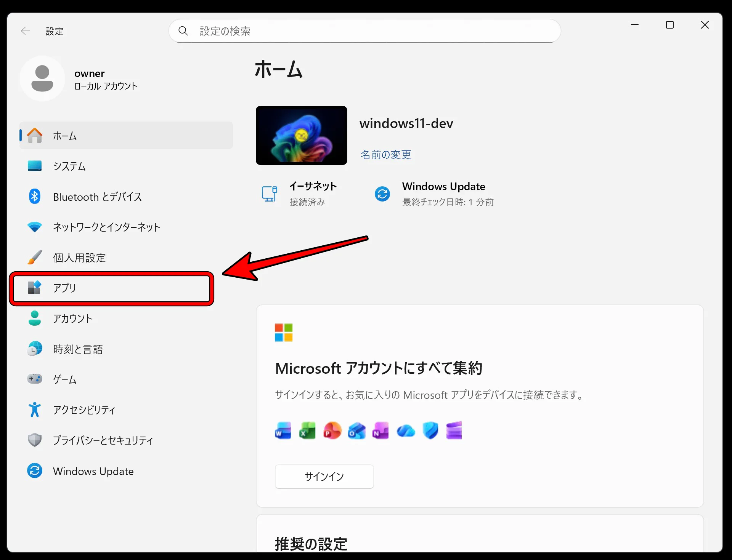The image size is (732, 560).
Task: Click the Windows Update sync icon on the card
Action: (382, 194)
